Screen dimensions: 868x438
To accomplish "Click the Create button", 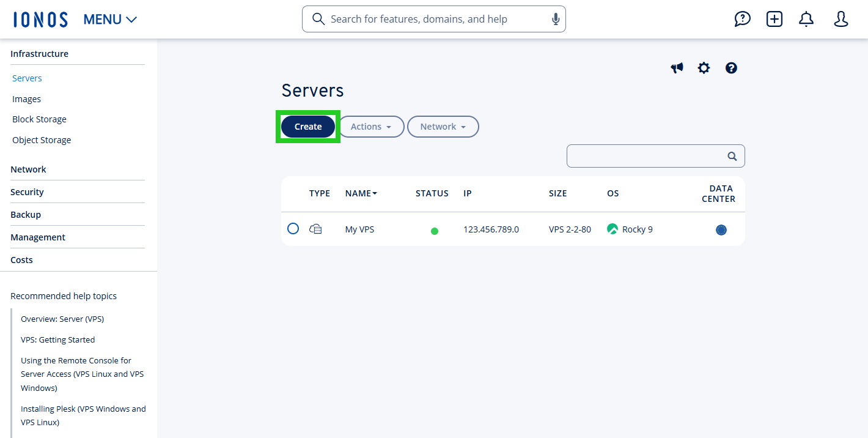I will (308, 127).
